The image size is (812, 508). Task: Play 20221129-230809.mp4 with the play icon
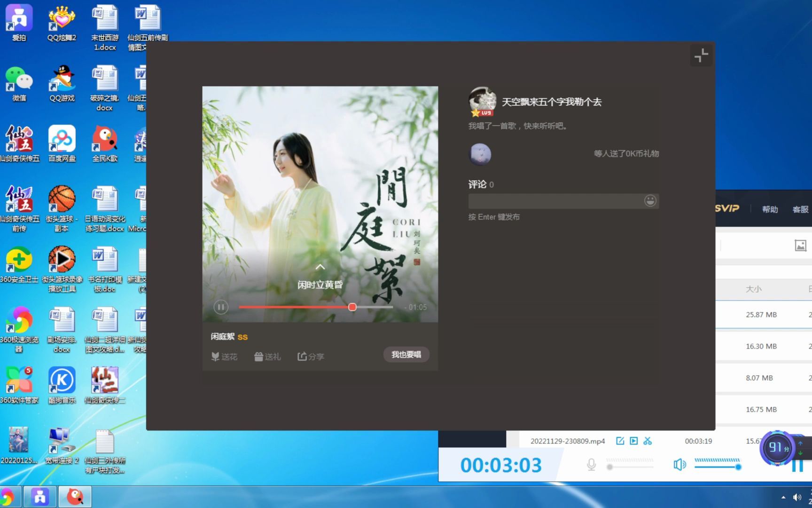click(633, 441)
